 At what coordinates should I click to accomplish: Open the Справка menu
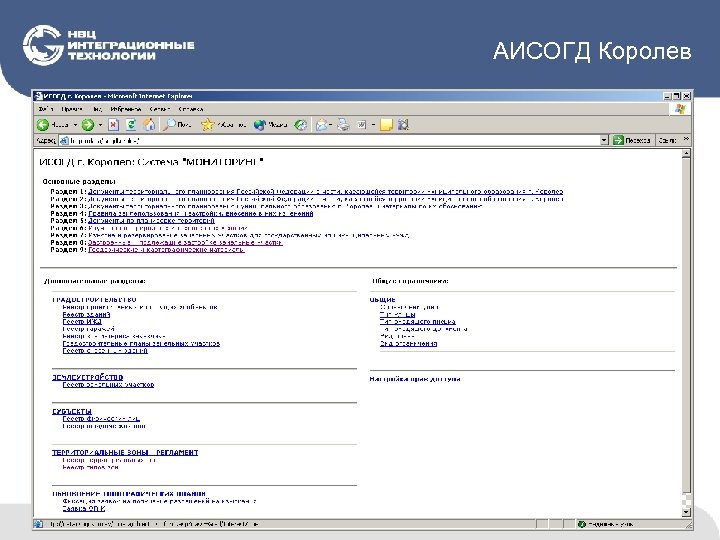pos(191,109)
